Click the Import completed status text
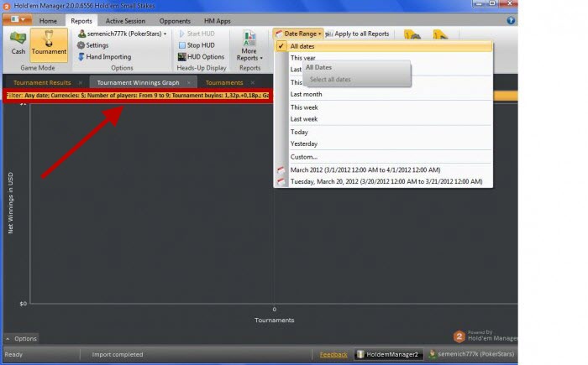588x365 pixels. click(118, 354)
